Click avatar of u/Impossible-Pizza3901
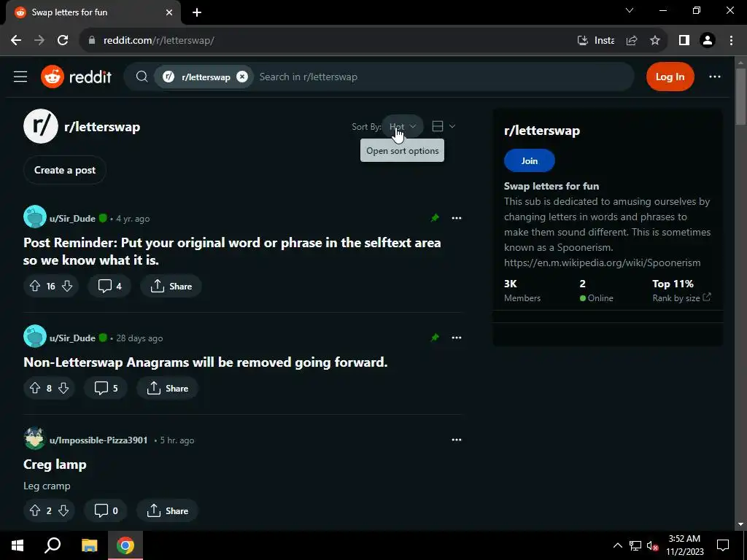The width and height of the screenshot is (747, 560). click(x=35, y=438)
